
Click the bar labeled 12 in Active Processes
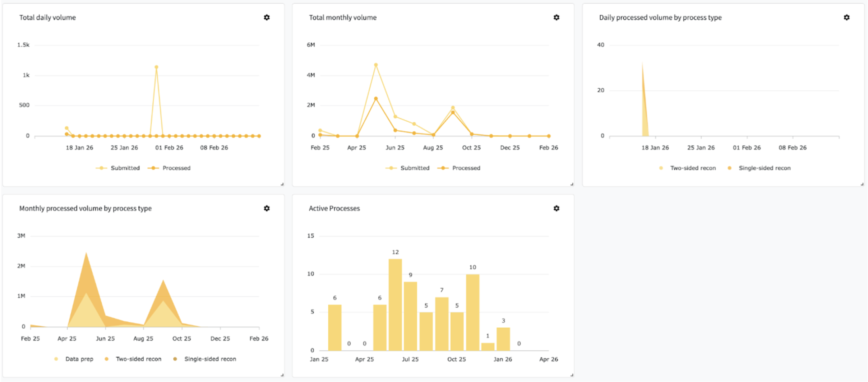pyautogui.click(x=395, y=304)
